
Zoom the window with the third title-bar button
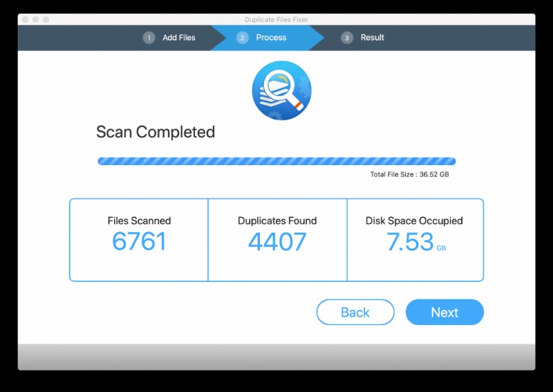(46, 19)
